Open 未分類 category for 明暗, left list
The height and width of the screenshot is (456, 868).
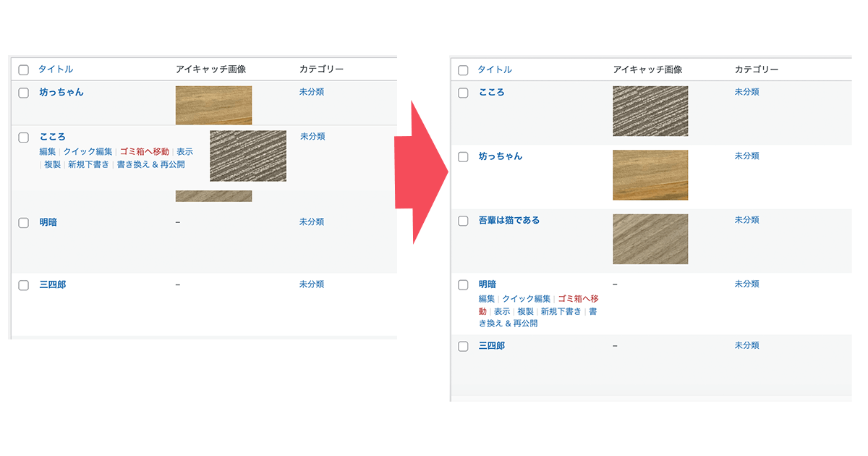click(312, 221)
